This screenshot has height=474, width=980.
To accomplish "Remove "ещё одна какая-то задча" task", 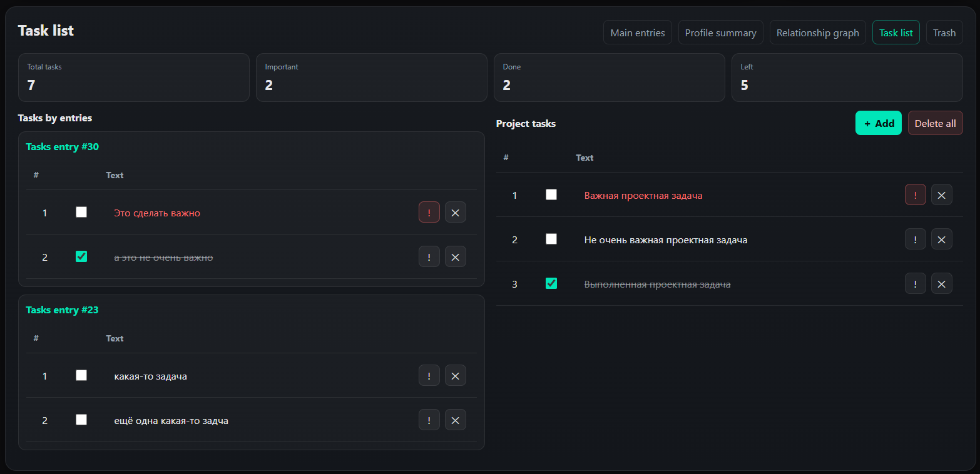I will pos(456,420).
